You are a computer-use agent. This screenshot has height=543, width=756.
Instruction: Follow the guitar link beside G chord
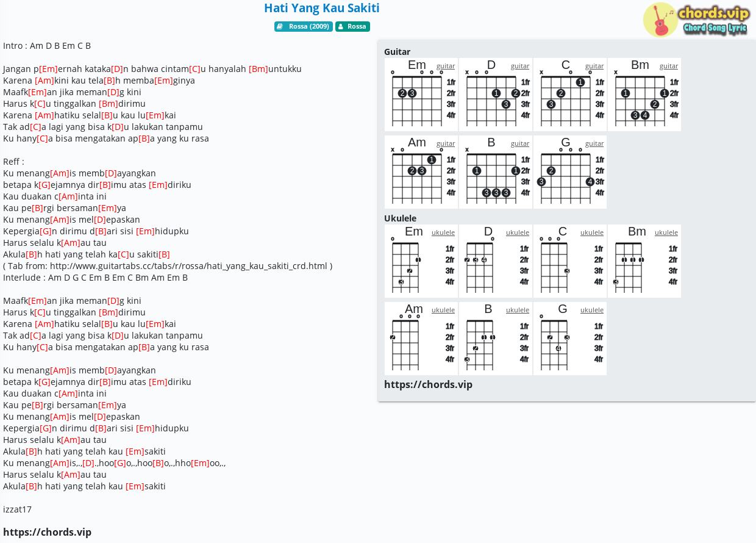click(x=594, y=143)
